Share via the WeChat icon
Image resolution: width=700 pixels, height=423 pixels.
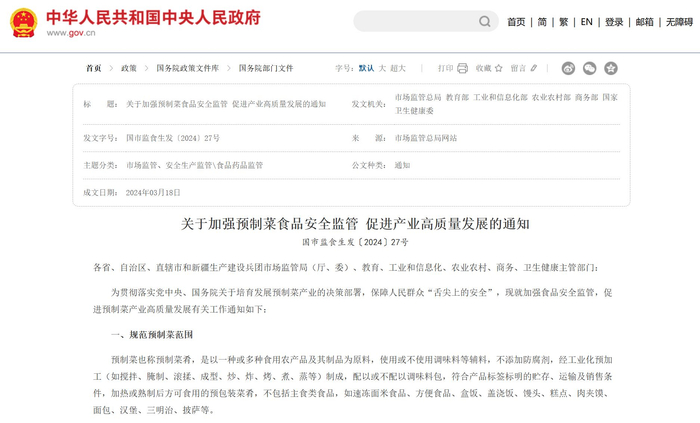(x=590, y=68)
